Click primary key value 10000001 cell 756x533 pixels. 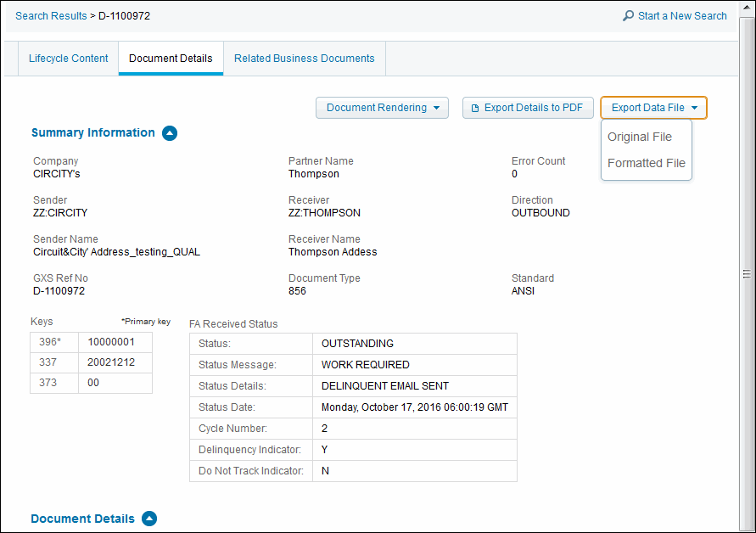pyautogui.click(x=115, y=343)
